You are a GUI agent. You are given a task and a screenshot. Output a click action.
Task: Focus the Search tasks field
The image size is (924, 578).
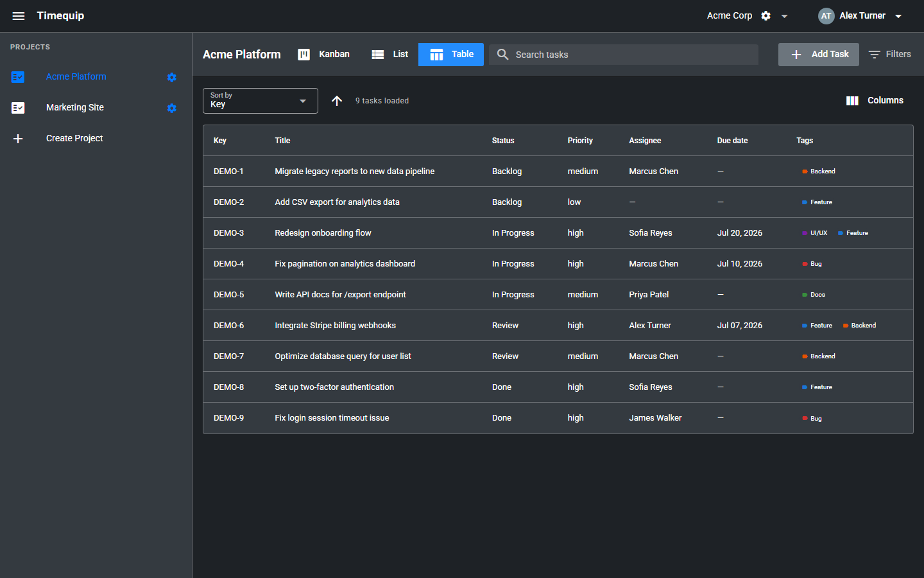624,55
